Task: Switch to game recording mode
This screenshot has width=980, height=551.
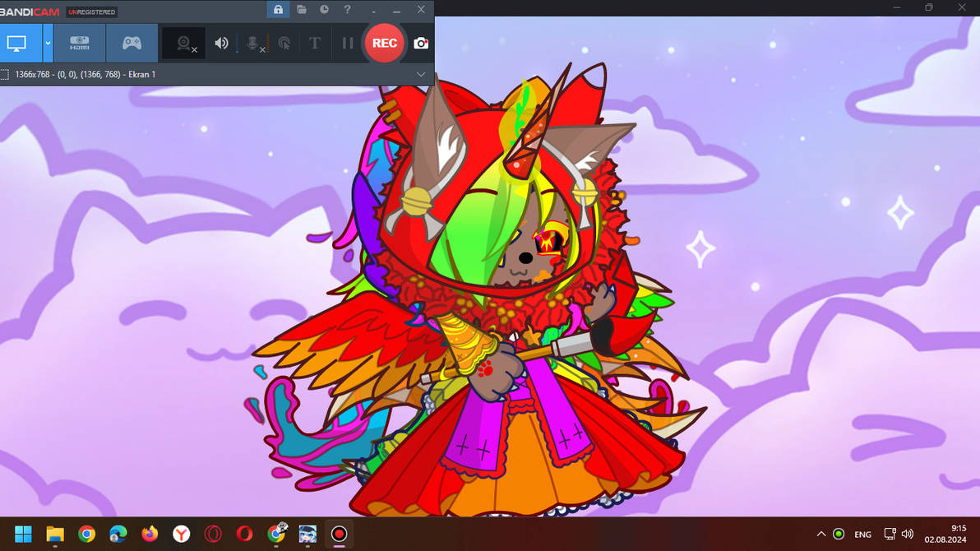Action: (x=132, y=43)
